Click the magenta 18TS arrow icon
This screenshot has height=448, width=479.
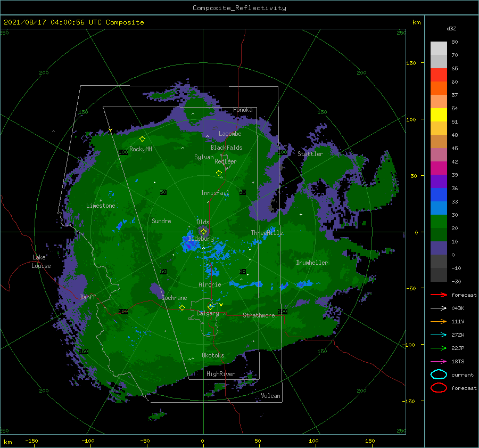(439, 362)
